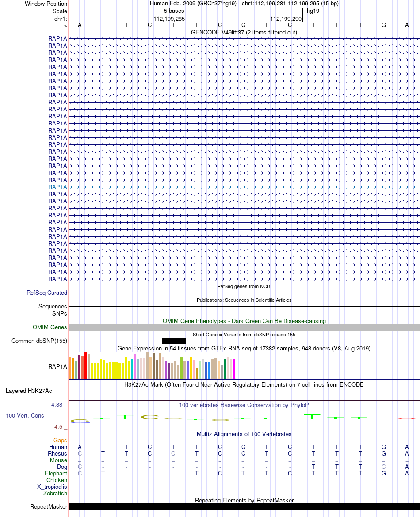420x517 pixels.
Task: Click 'Repeating Elements by RepeatMasker' title
Action: tap(244, 501)
